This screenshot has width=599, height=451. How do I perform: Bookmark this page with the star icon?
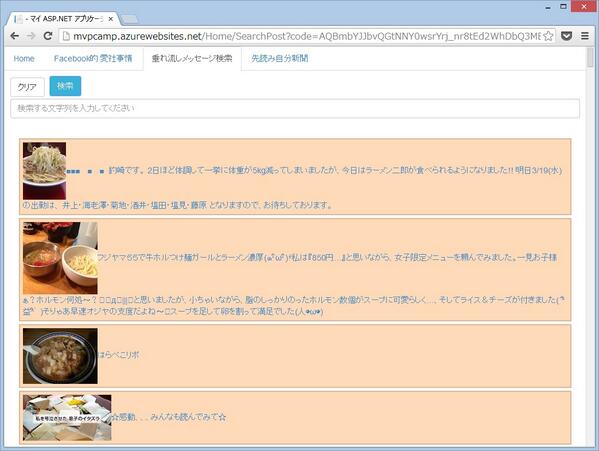[548, 36]
